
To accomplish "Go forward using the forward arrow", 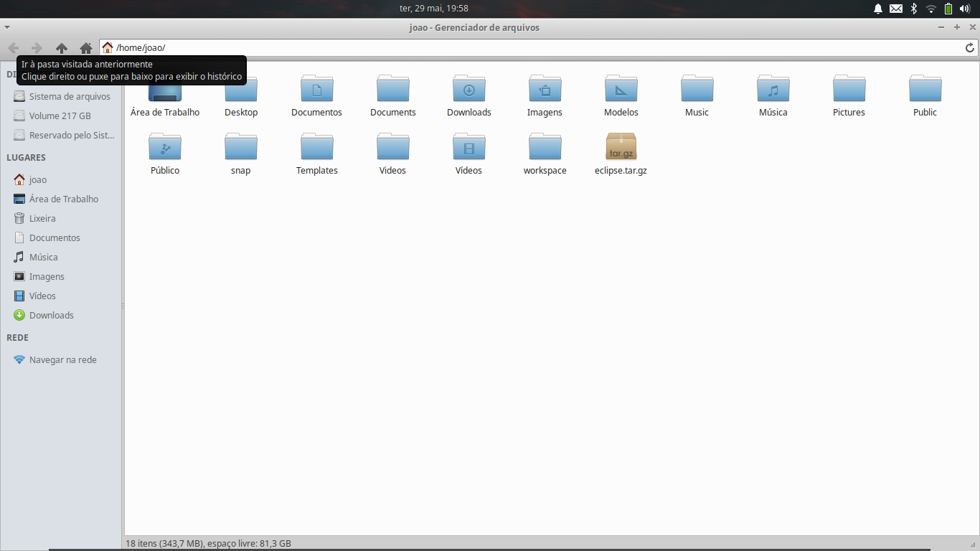I will tap(37, 48).
